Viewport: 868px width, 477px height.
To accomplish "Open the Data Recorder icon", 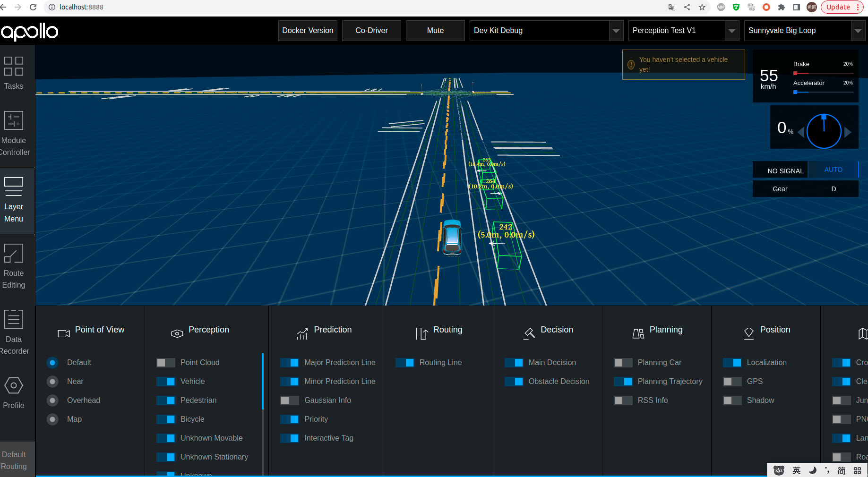I will [x=14, y=319].
